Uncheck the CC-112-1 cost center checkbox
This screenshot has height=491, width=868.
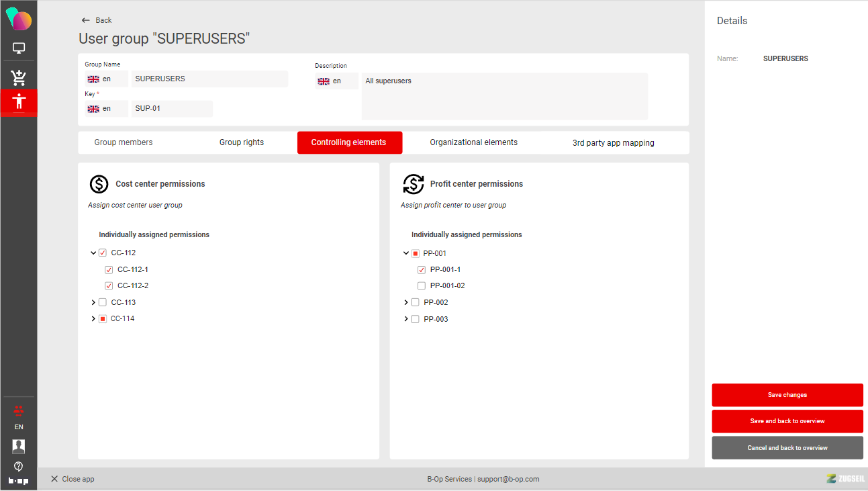coord(109,270)
